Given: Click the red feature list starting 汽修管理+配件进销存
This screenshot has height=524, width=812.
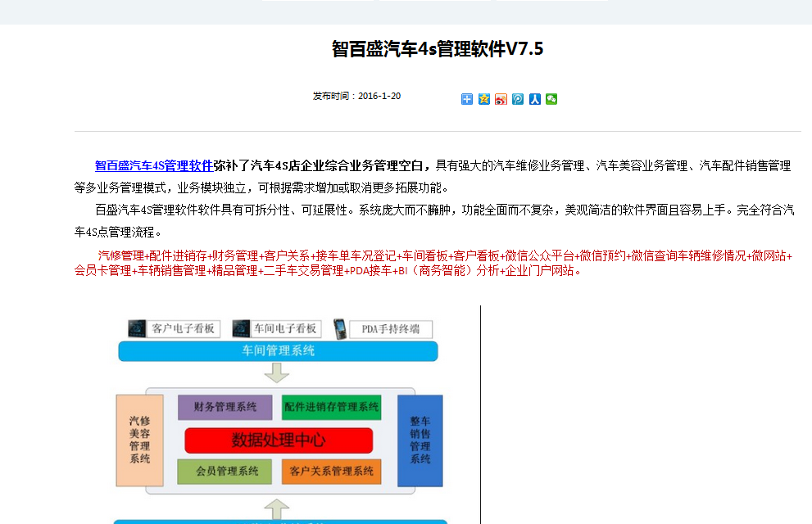Looking at the screenshot, I should (433, 263).
